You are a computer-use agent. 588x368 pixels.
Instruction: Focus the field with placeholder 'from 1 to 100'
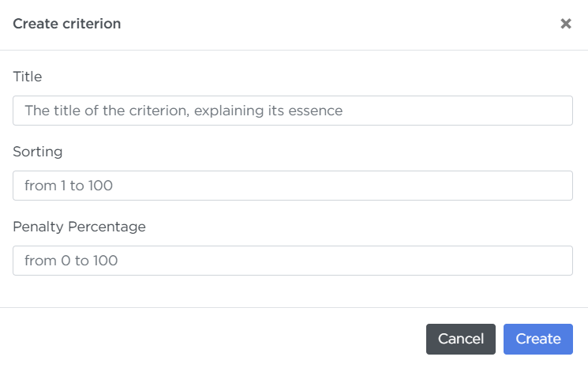click(292, 186)
